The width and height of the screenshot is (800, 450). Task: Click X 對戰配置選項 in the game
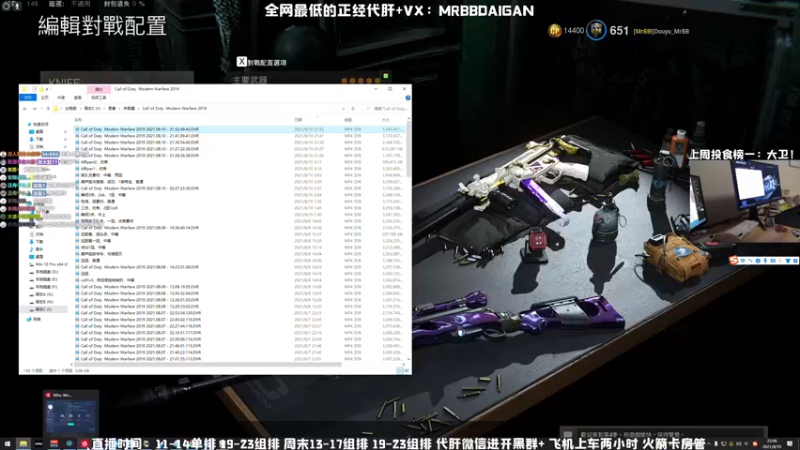coord(262,62)
